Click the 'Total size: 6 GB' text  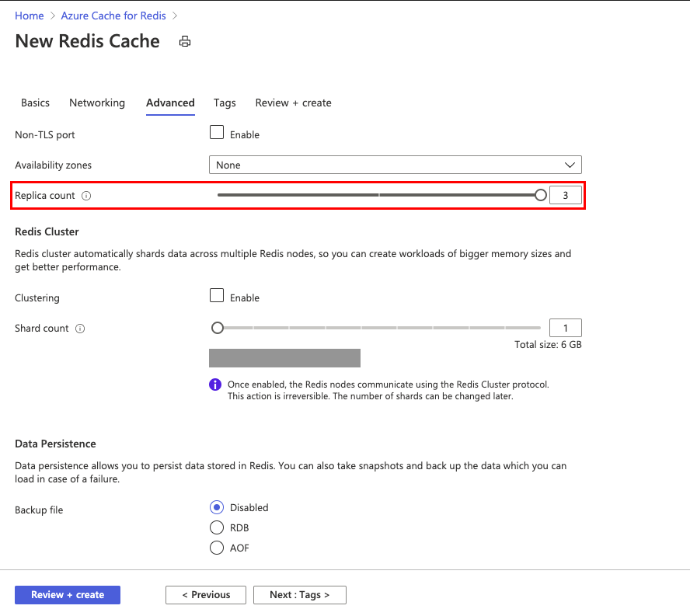548,345
